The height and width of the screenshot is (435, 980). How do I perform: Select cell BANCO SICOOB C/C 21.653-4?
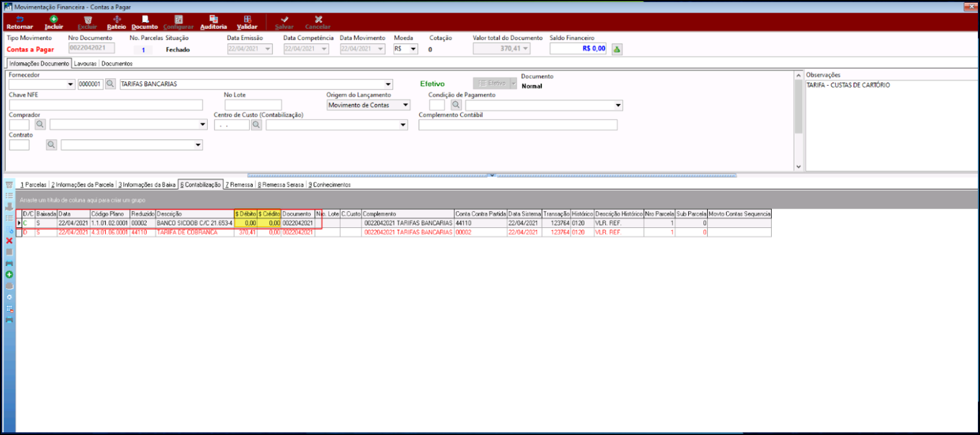point(195,223)
